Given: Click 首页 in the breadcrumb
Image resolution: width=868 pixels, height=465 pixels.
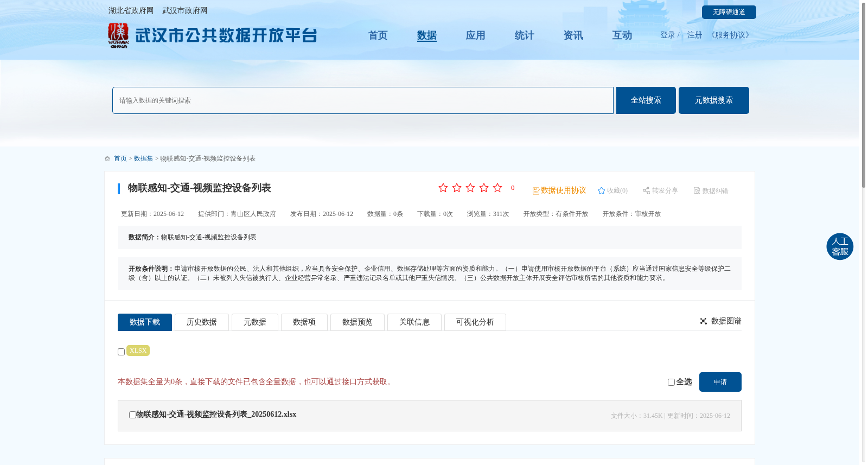Looking at the screenshot, I should (x=120, y=158).
